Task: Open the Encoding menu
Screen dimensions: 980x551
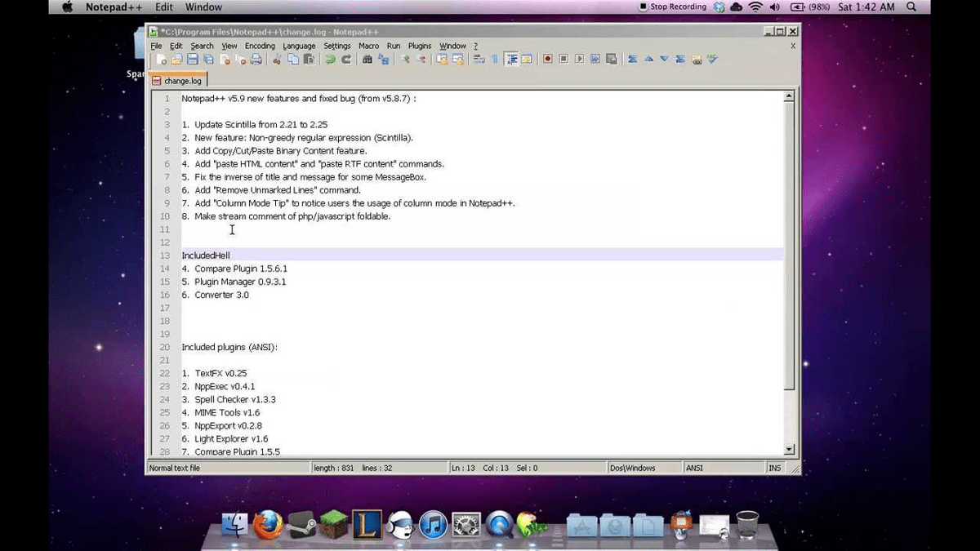Action: click(x=260, y=46)
